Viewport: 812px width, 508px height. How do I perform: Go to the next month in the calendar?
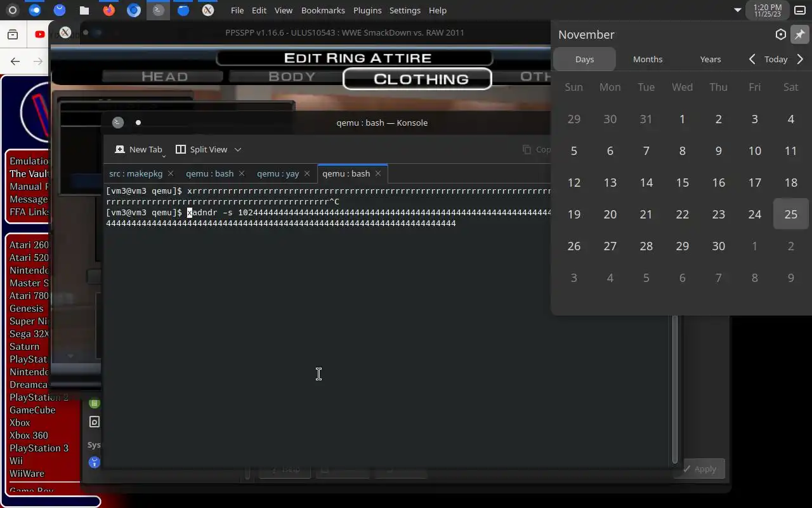coord(800,59)
